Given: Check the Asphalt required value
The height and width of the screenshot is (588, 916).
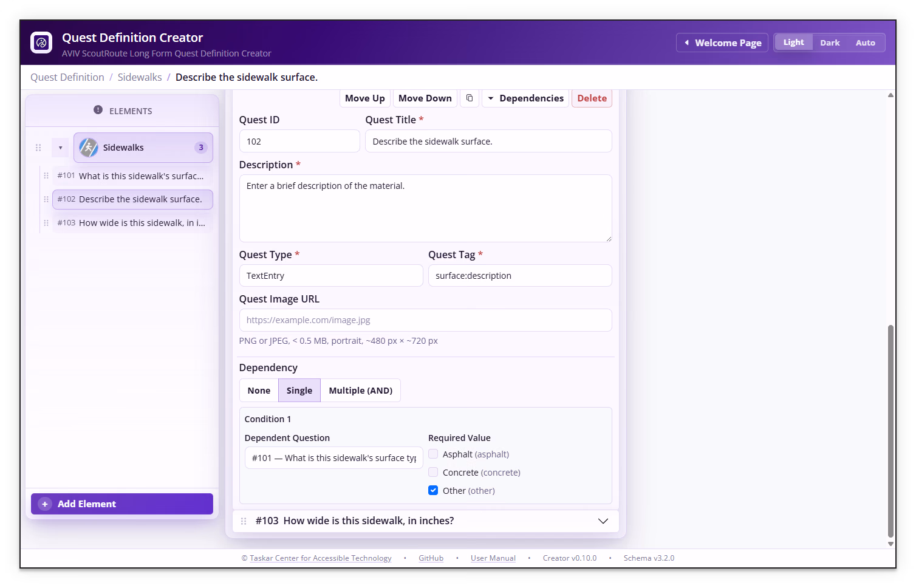Looking at the screenshot, I should pyautogui.click(x=433, y=454).
